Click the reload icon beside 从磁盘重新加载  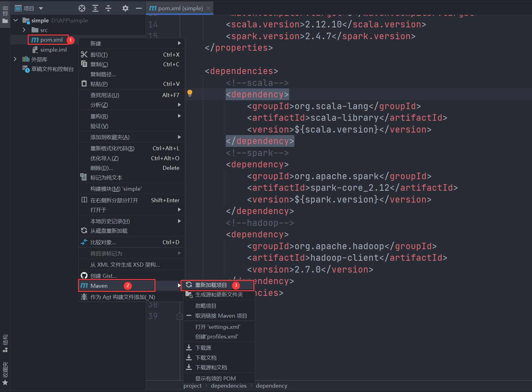(x=84, y=231)
